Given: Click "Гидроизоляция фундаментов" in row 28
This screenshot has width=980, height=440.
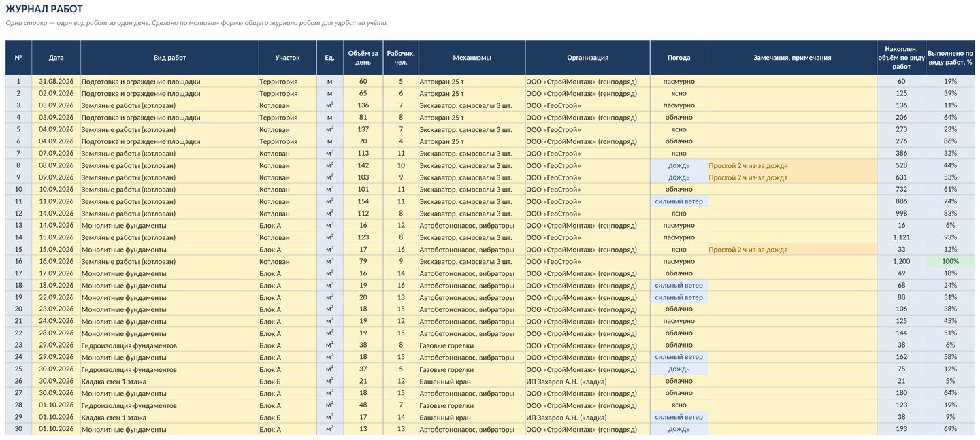Looking at the screenshot, I should [129, 405].
